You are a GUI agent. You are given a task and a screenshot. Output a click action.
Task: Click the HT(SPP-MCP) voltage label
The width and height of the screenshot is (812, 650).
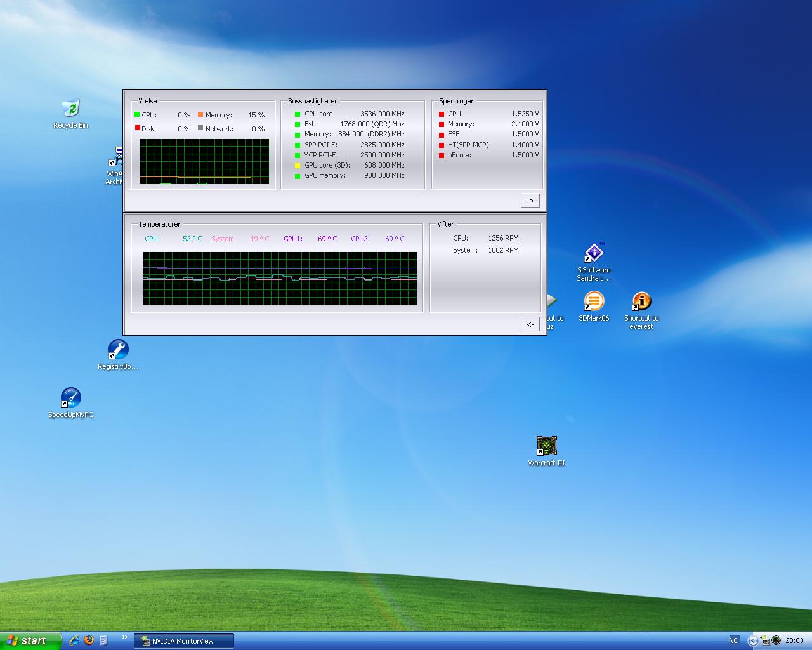[469, 145]
